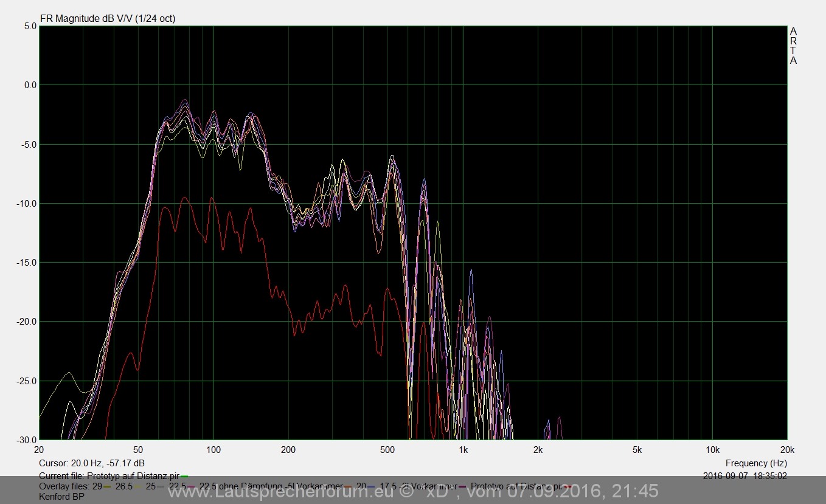Viewport: 826px width, 504px height.
Task: Click the olive swatch beside overlay 29
Action: [x=108, y=486]
